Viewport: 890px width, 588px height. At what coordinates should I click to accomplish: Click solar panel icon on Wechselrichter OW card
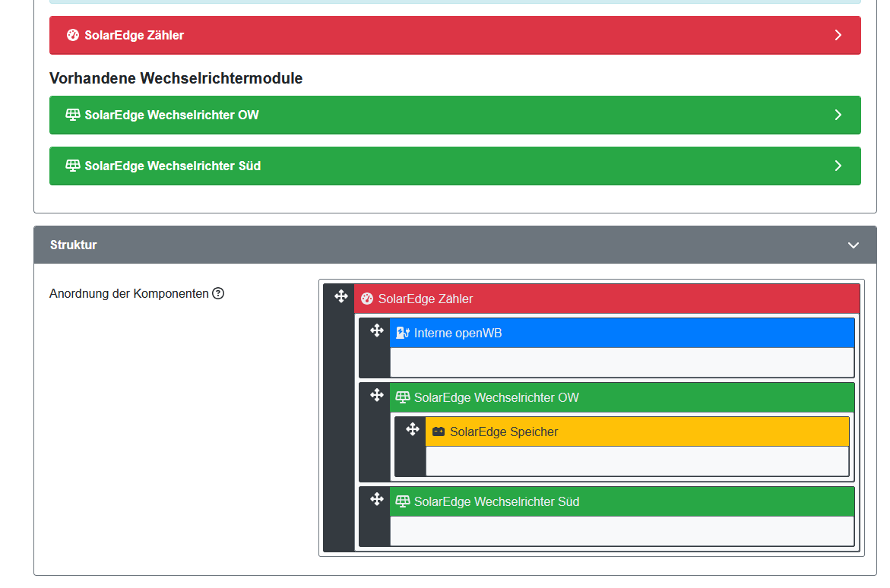73,115
